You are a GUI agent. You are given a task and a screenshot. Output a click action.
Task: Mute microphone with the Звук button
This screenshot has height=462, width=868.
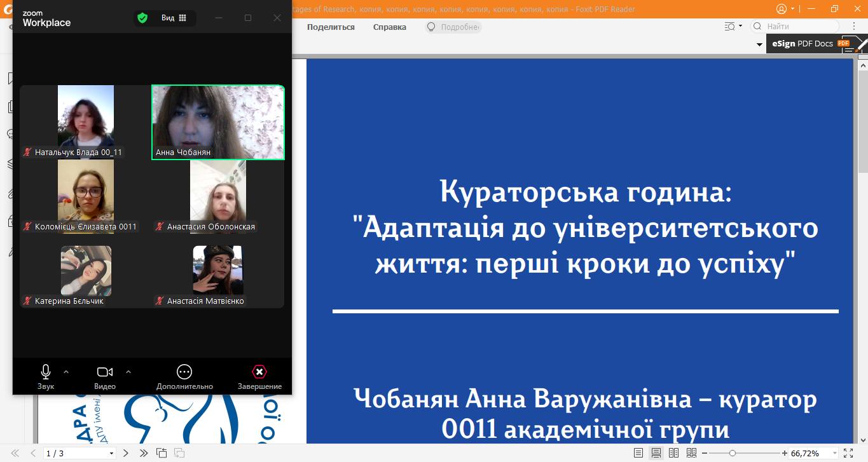tap(46, 376)
